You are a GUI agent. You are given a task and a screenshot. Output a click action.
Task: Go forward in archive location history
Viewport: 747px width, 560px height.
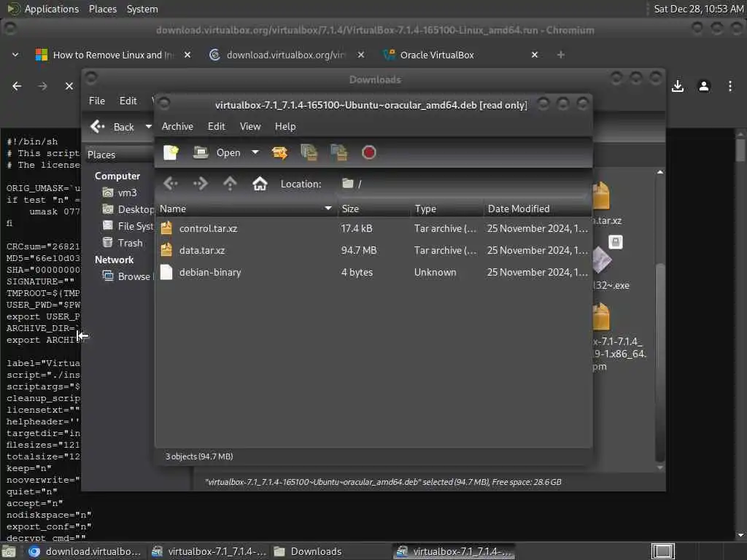(x=200, y=183)
